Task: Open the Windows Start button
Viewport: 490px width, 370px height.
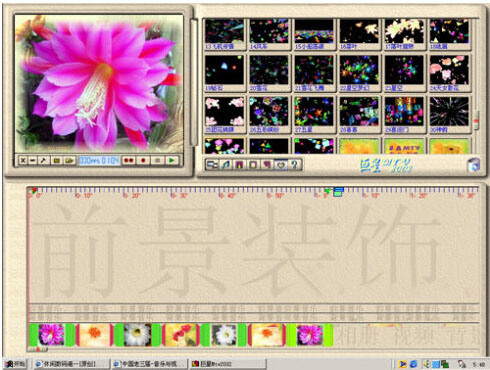Action: [15, 364]
